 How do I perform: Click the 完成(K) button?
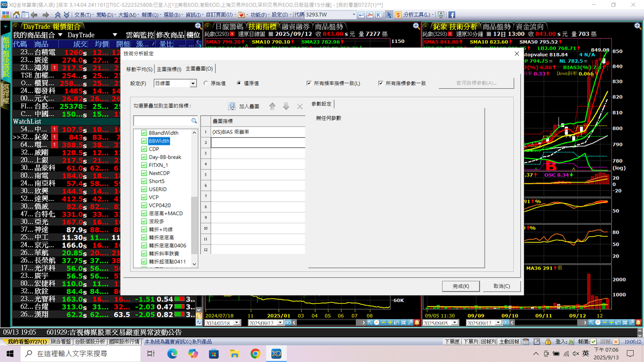(460, 286)
